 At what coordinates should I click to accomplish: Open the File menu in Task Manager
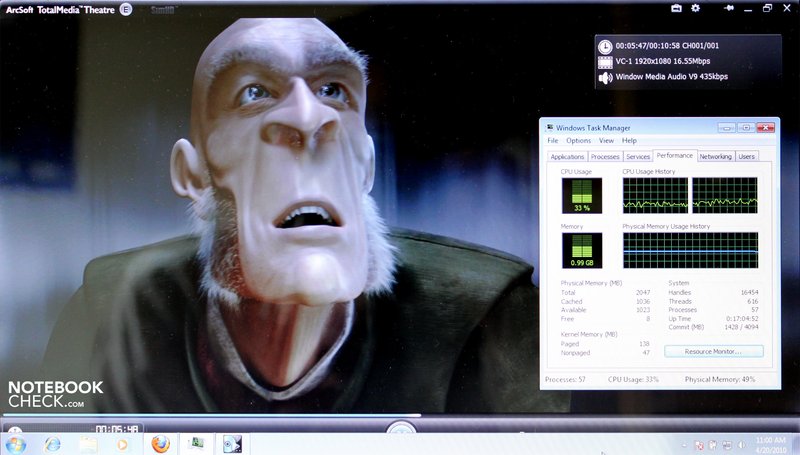pos(553,140)
